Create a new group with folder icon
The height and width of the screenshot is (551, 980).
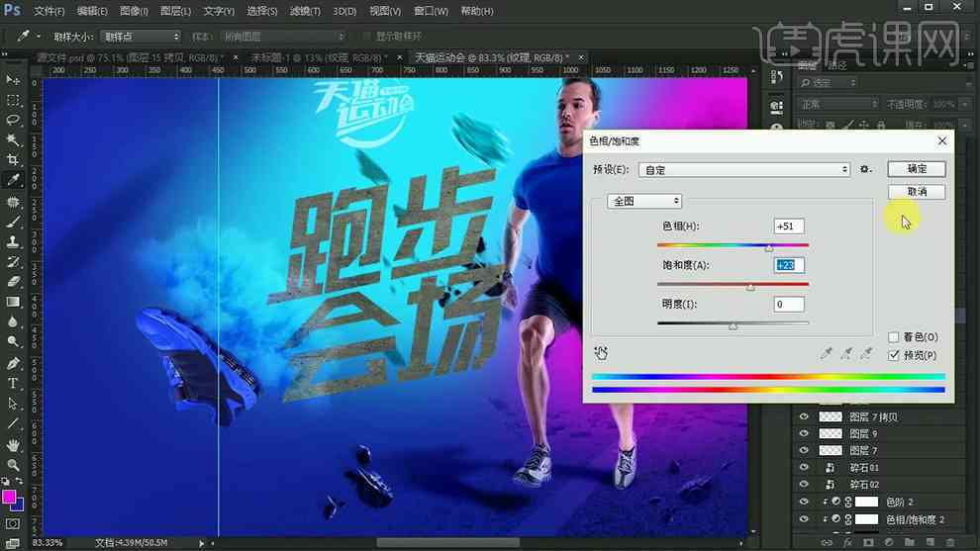pos(910,542)
